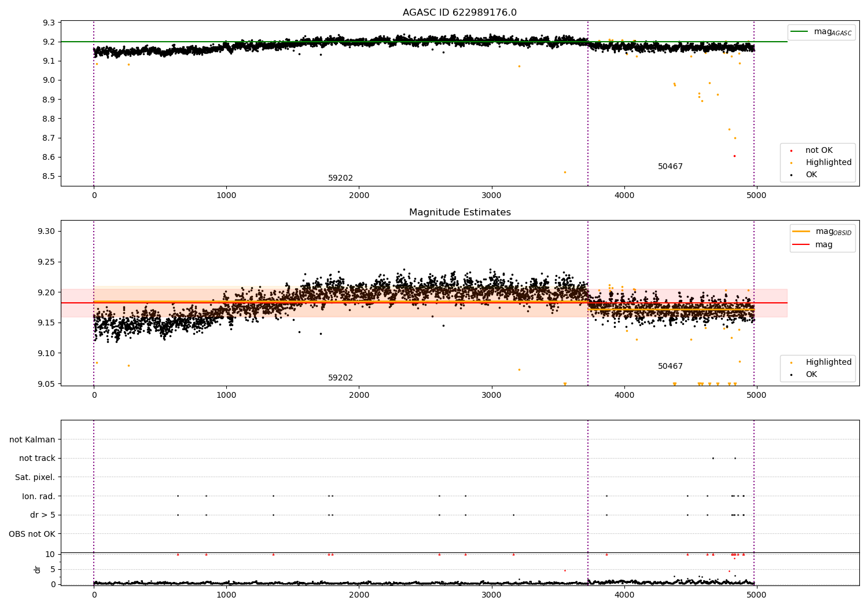
Task: Click the "OBS not OK" axis label
Action: [32, 534]
